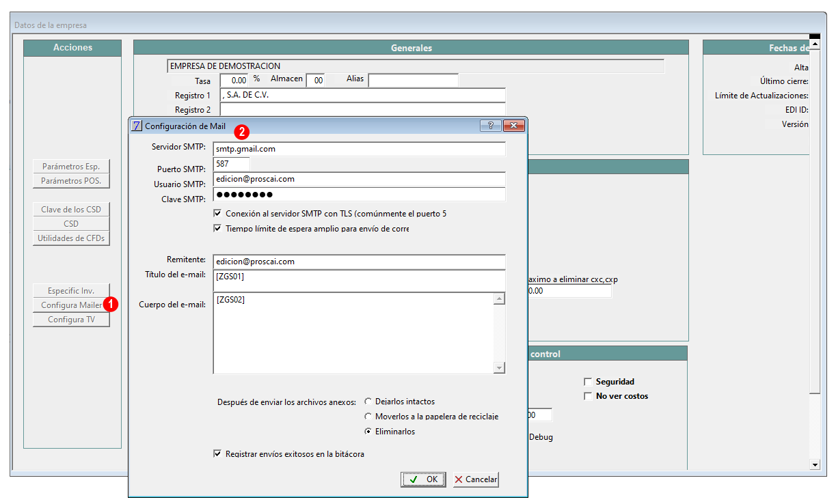
Task: Click the Límite de Actualizaciones label
Action: [x=761, y=96]
